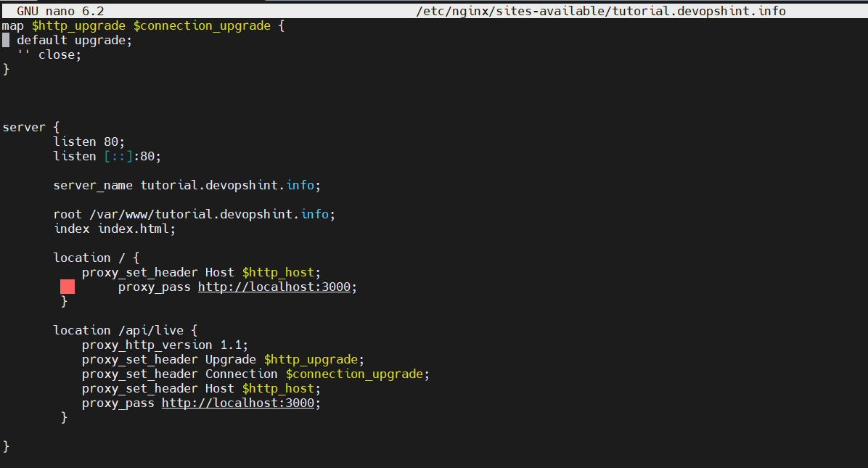Screen dimensions: 868x468
Task: Place cursor on $http_upgrade in map line
Action: 78,26
